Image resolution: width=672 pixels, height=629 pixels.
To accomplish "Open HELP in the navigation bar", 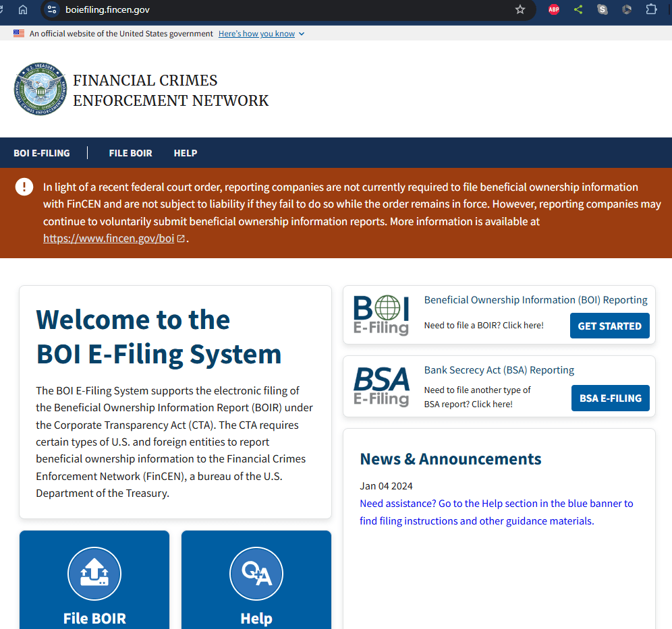I will coord(186,153).
